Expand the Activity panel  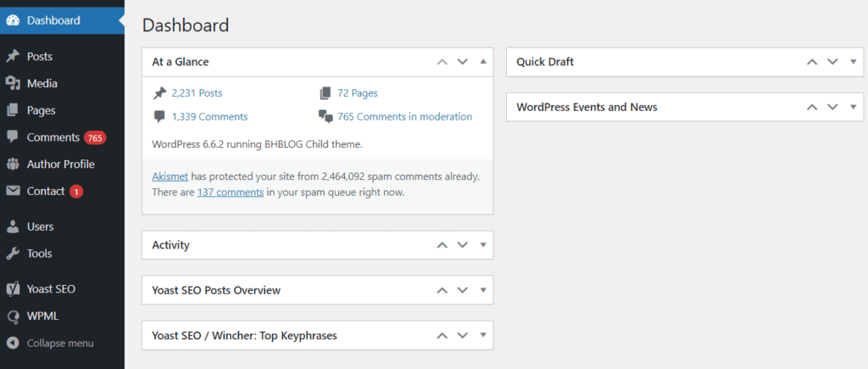482,245
